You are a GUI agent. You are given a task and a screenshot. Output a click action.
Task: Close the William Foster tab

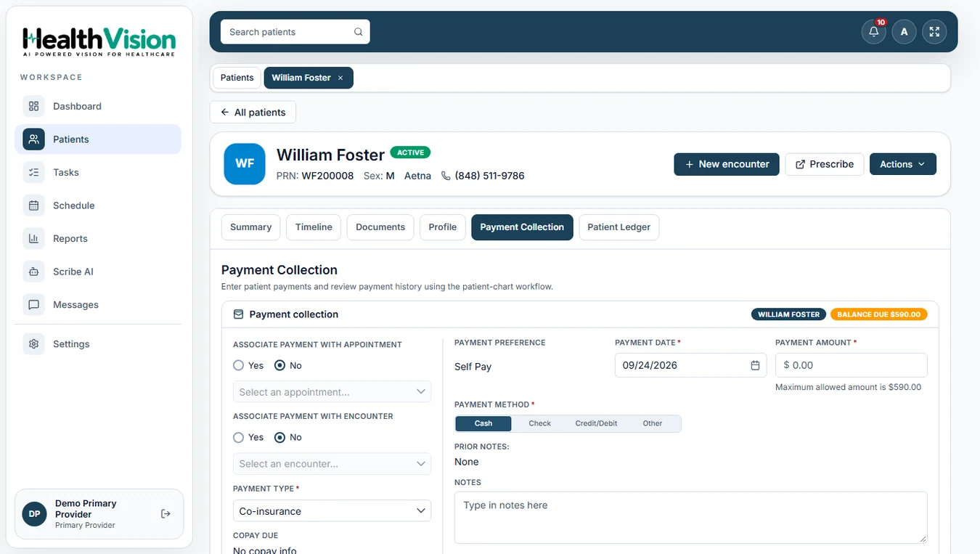click(x=340, y=78)
